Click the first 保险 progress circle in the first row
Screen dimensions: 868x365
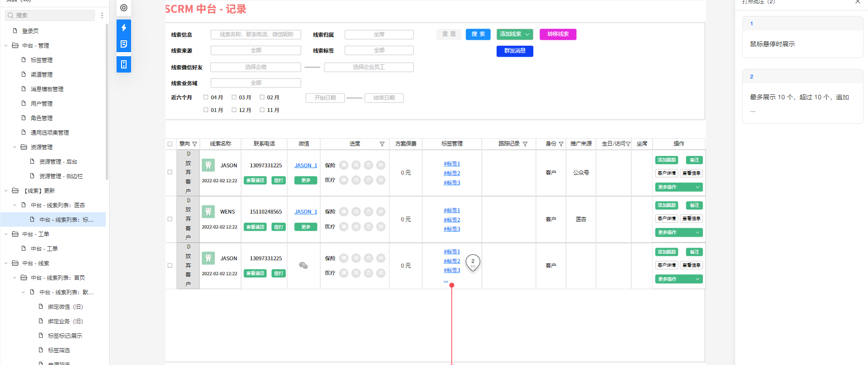(344, 165)
